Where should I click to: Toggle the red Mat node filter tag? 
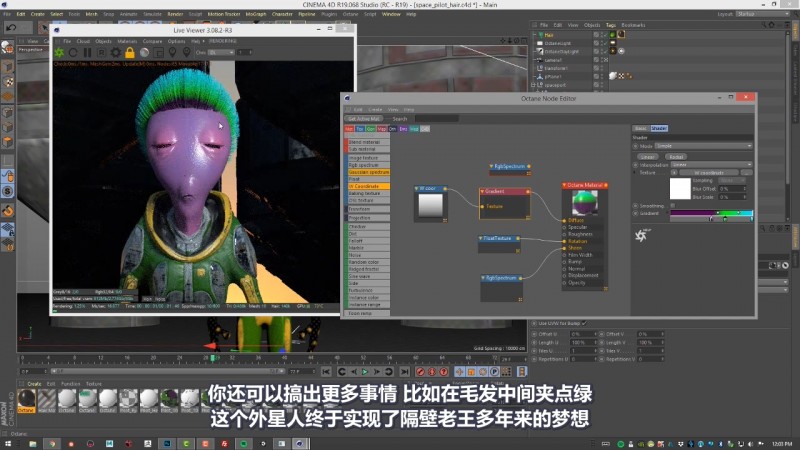point(349,129)
